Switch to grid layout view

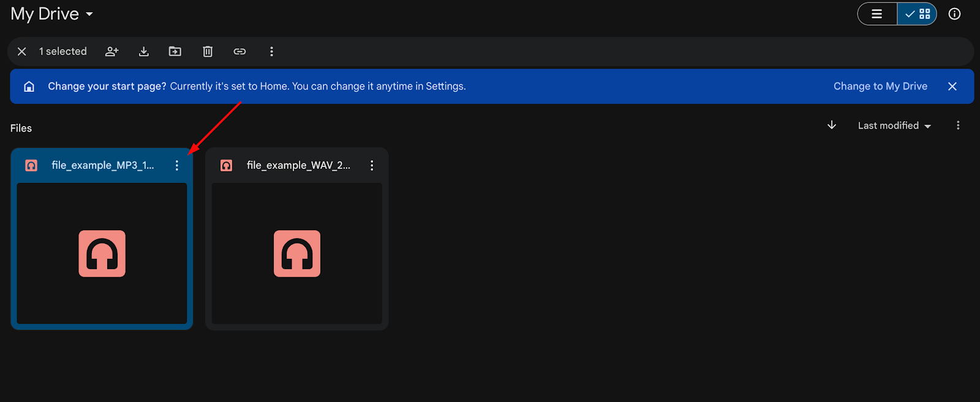[x=918, y=14]
